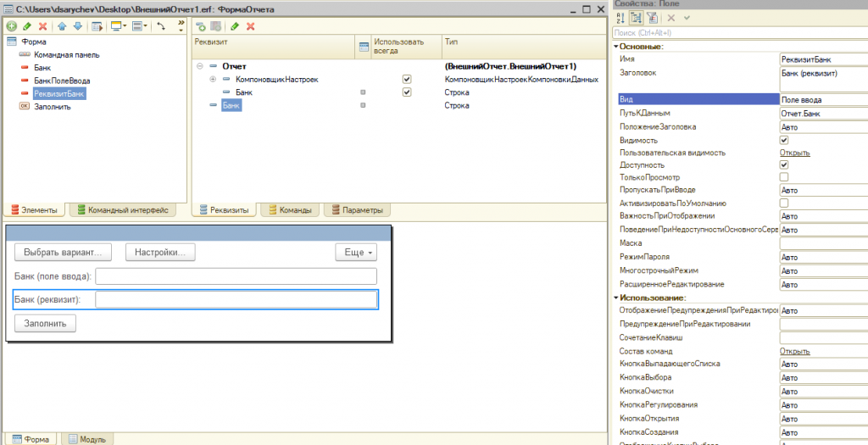Viewport: 868px width, 445px height.
Task: Select the Банк element in elements tree
Action: coord(42,68)
